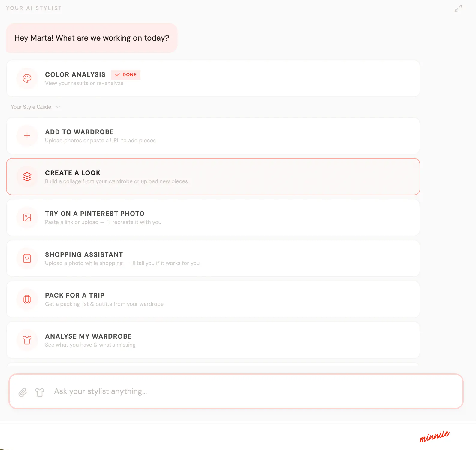Image resolution: width=476 pixels, height=450 pixels.
Task: Select the Add to Wardrobe option
Action: 213,136
